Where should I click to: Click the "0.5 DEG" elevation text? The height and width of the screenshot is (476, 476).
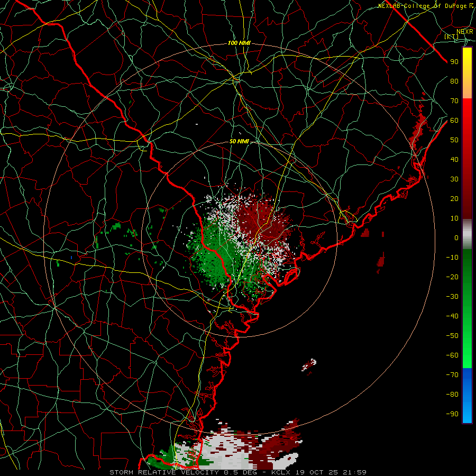click(x=240, y=472)
